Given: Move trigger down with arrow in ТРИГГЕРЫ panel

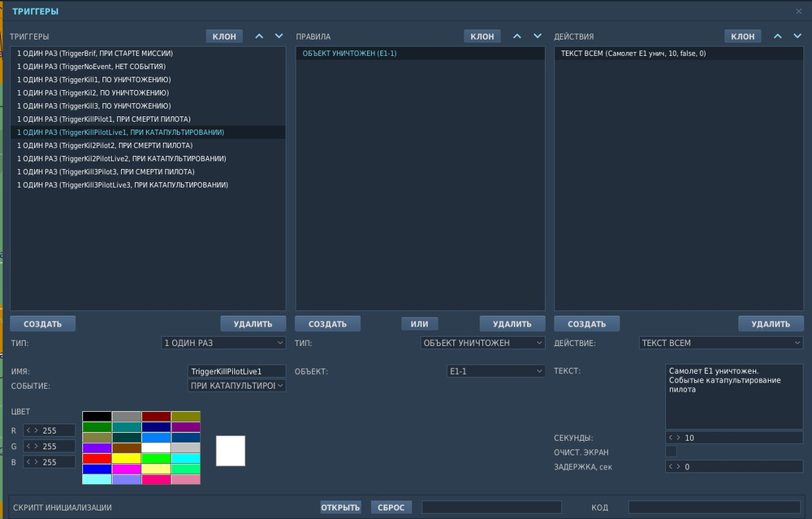Looking at the screenshot, I should click(x=279, y=37).
